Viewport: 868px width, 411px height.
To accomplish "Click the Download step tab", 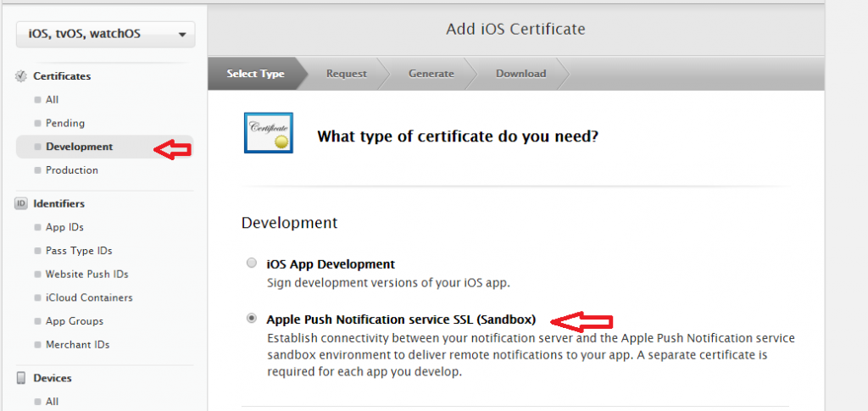I will point(520,74).
